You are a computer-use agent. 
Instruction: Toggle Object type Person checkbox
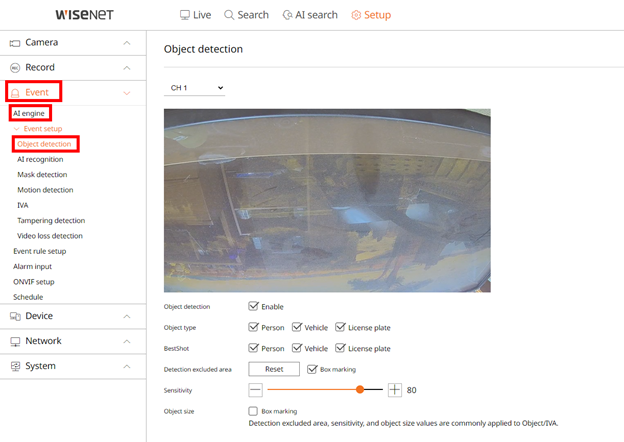coord(253,327)
